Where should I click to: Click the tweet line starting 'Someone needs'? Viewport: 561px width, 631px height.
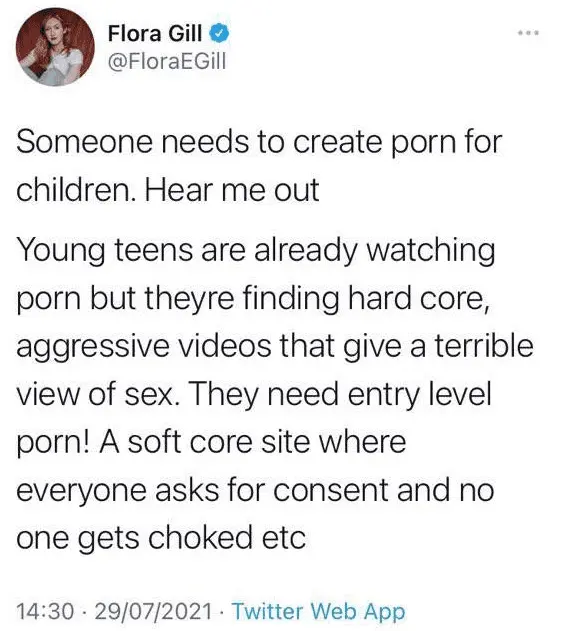click(259, 143)
